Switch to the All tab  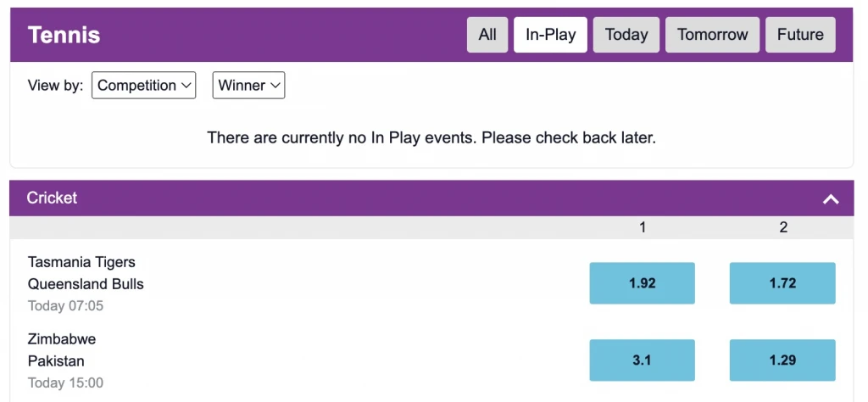487,35
